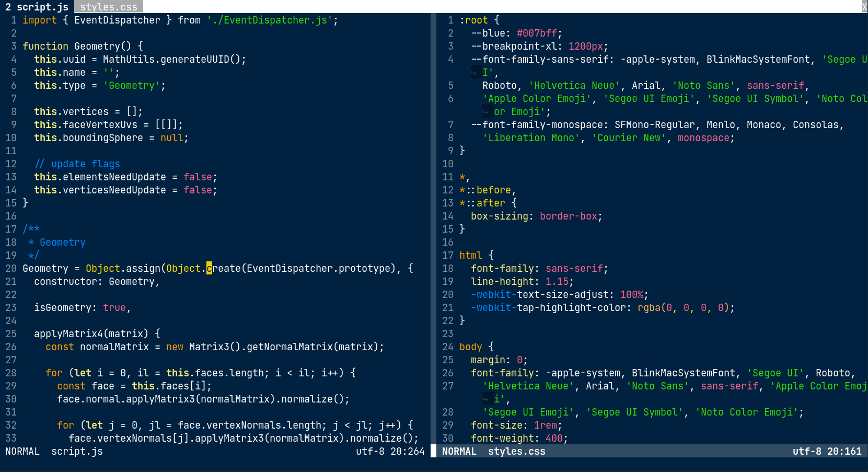The image size is (868, 472).
Task: Click '*::before' selector
Action: (x=485, y=190)
